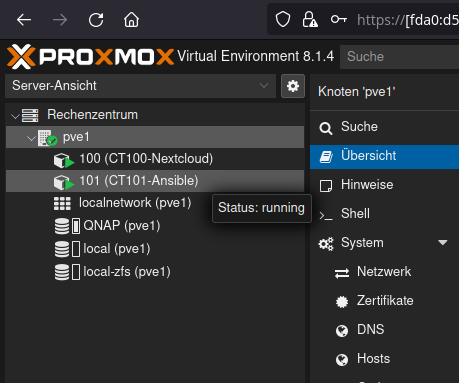Go back with the browser back arrow
The image size is (459, 383).
coord(24,20)
